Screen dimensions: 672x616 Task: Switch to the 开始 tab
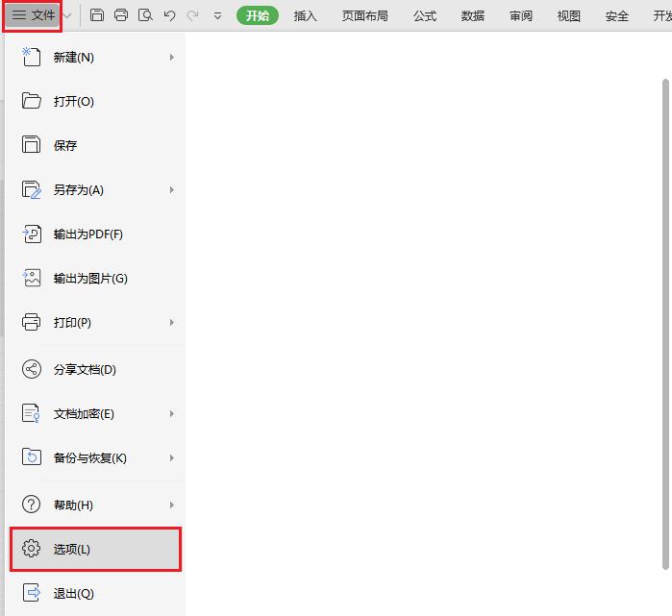pos(258,15)
